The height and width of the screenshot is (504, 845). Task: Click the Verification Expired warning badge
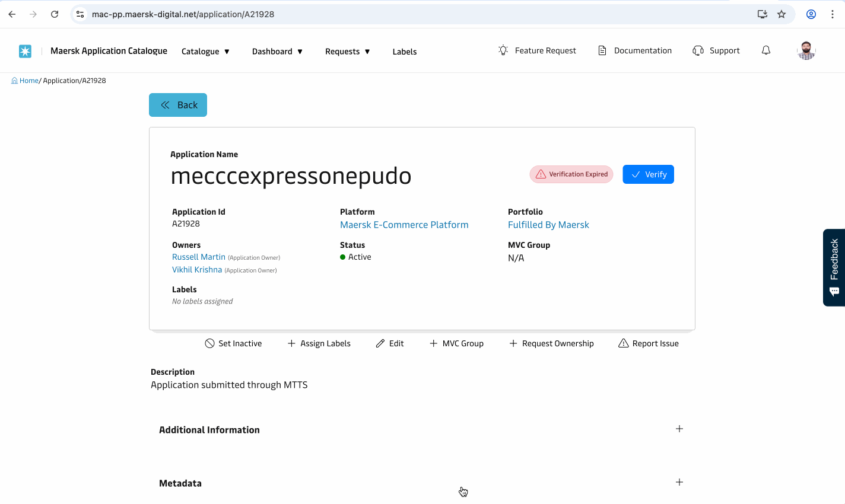click(x=571, y=174)
